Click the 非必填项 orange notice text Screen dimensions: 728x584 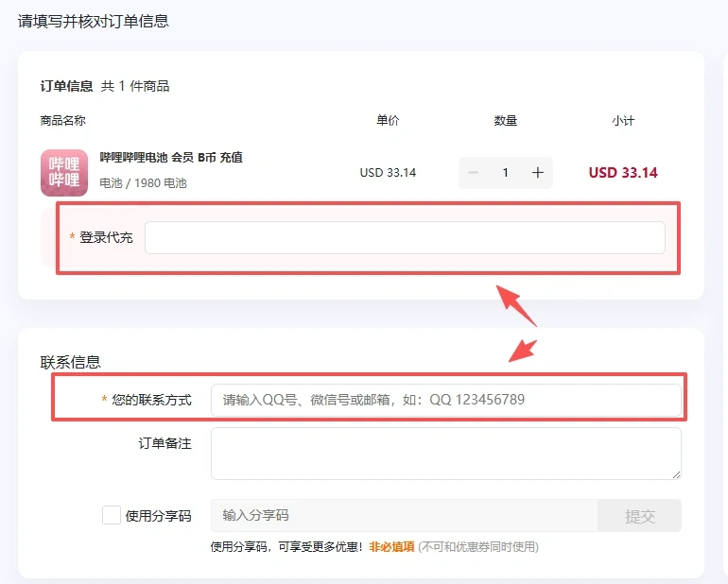pos(391,546)
